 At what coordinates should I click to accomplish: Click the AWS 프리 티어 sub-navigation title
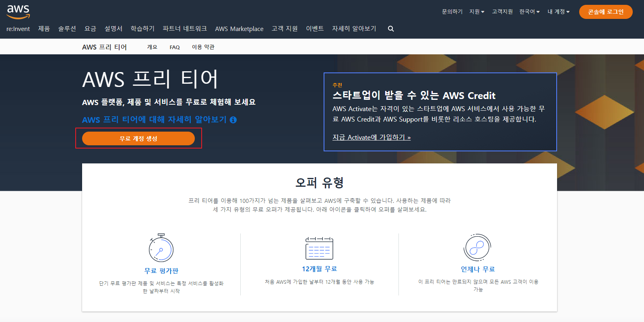104,47
